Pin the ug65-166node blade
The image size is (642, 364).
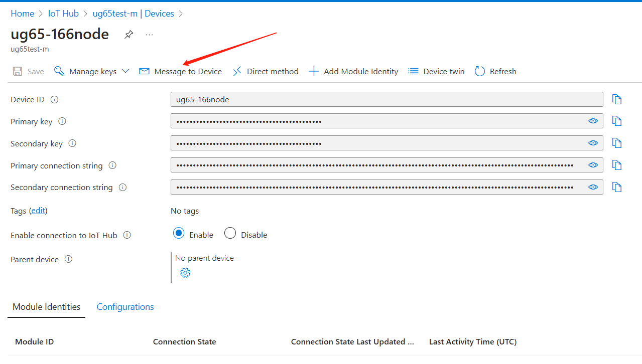coord(129,35)
